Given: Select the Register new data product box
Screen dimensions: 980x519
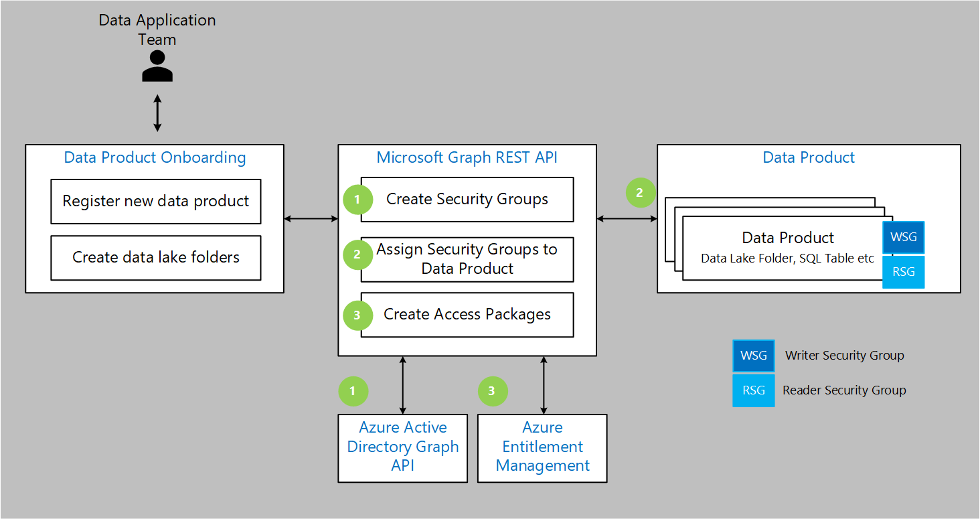Looking at the screenshot, I should point(156,202).
